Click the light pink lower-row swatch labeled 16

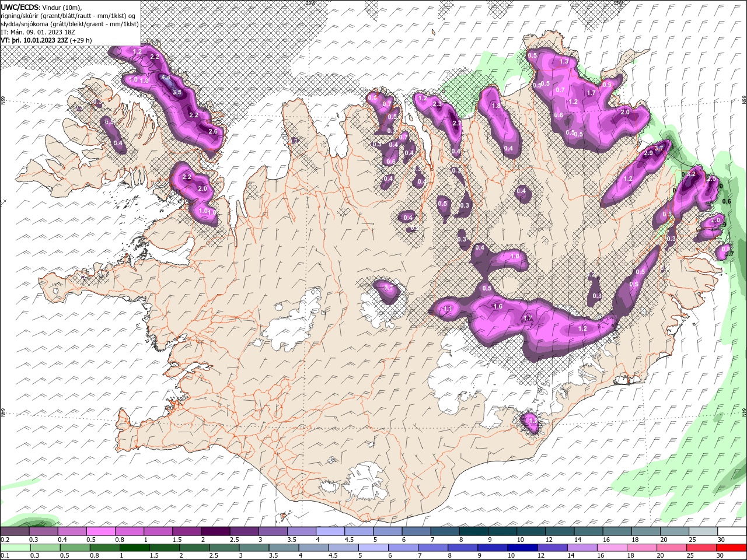click(612, 548)
